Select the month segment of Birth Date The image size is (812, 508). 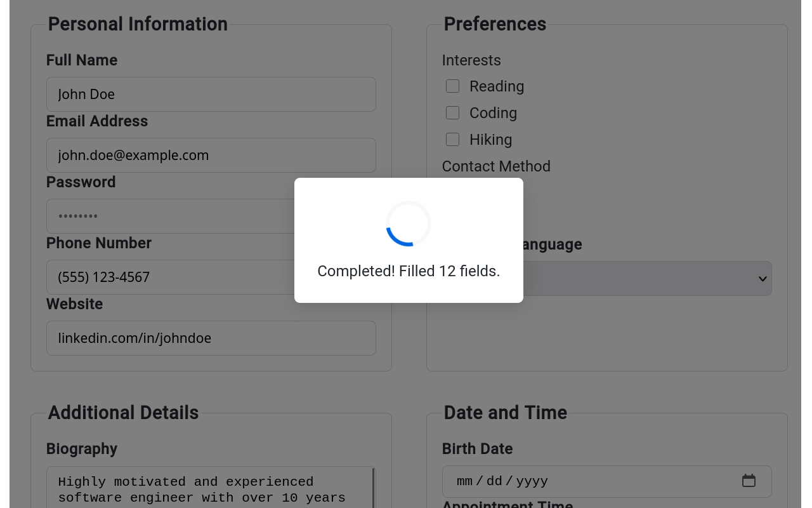point(465,481)
